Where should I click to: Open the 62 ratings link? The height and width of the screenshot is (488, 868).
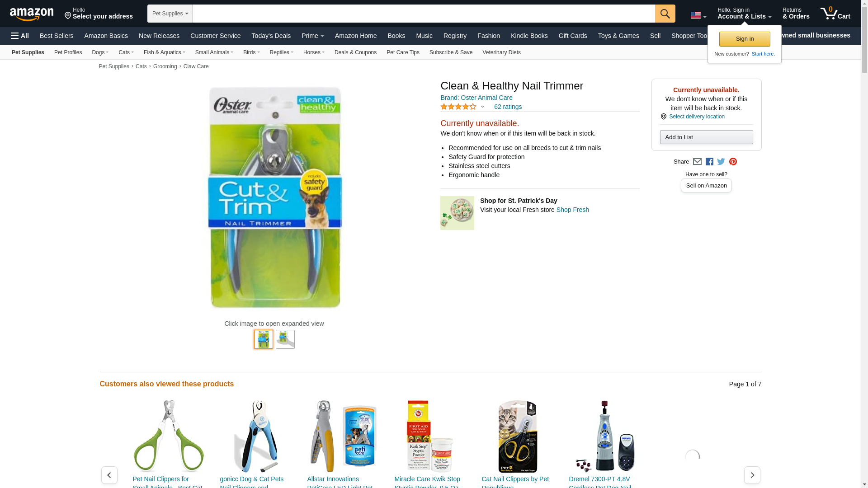(508, 107)
